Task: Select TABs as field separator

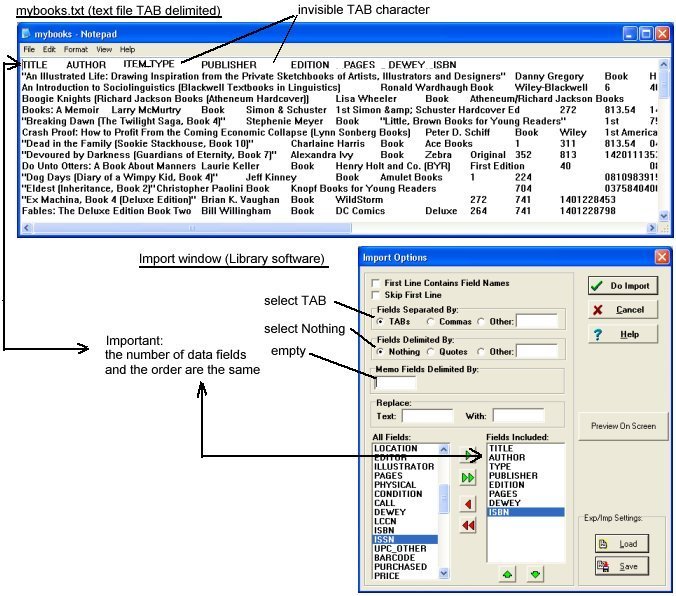Action: (380, 322)
